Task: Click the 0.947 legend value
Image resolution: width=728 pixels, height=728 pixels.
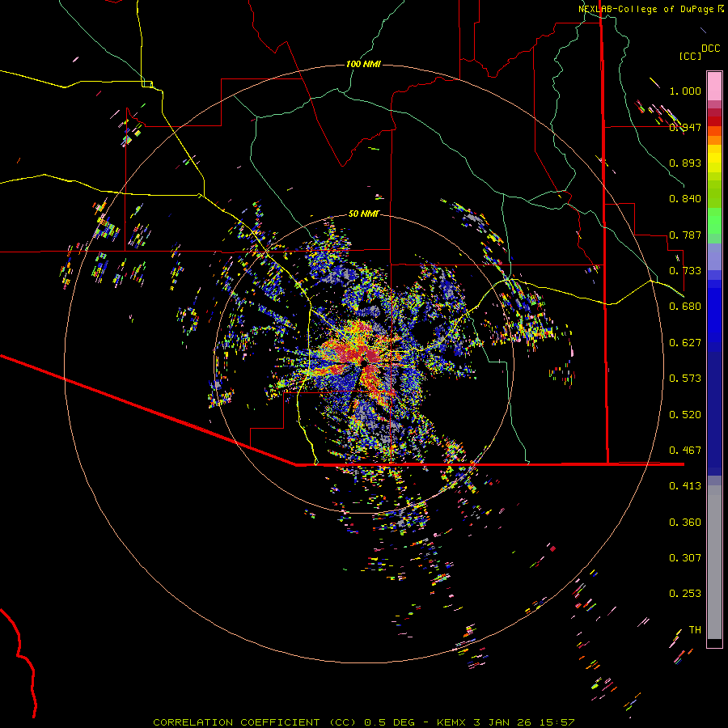Action: tap(685, 127)
